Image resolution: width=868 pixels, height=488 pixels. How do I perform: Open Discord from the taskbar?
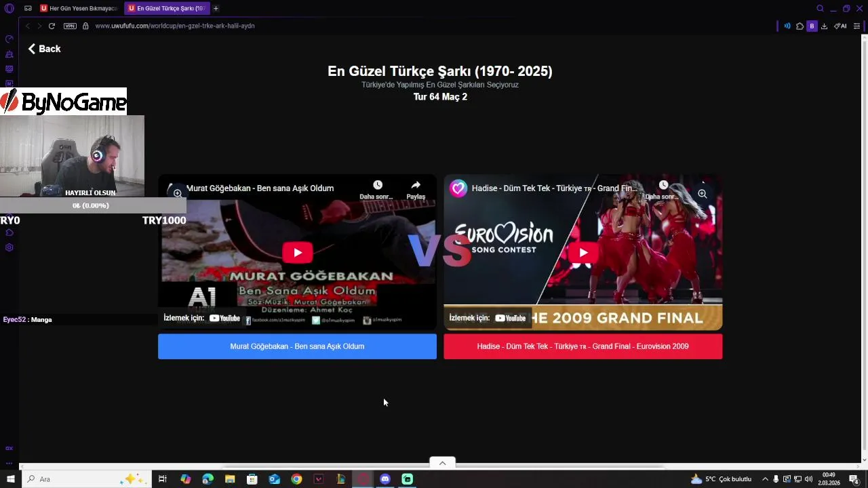pos(385,479)
